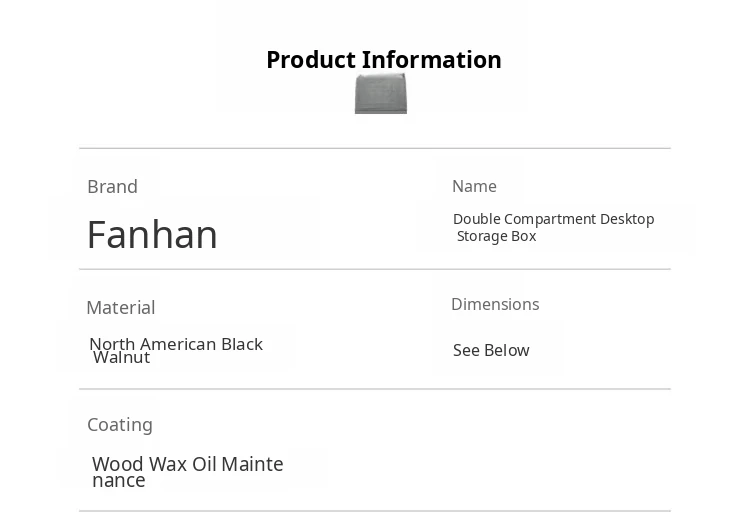Click the "nance" text under Coating

[x=119, y=481]
